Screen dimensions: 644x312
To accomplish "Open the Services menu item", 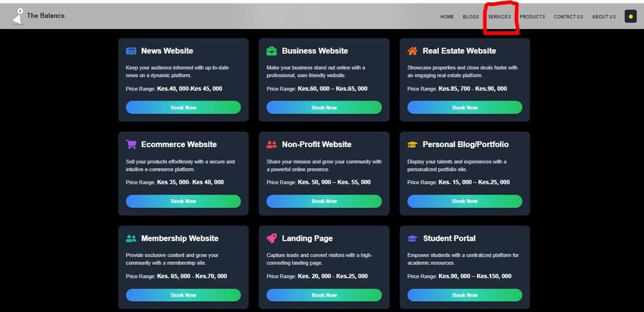I will 499,17.
